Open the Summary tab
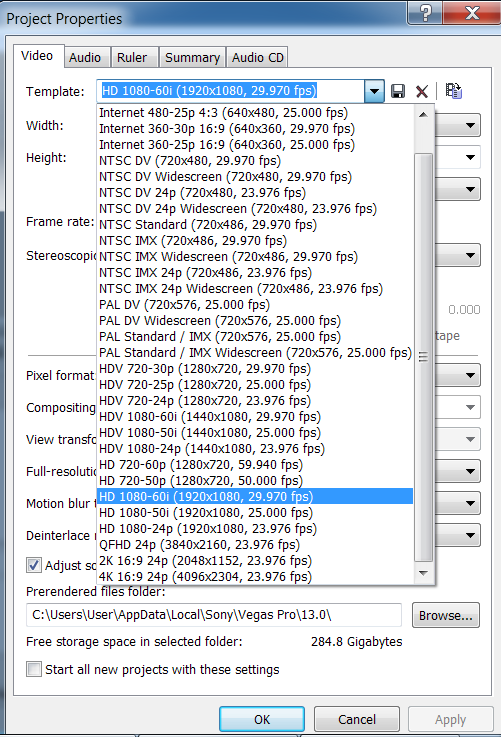501x737 pixels. point(192,57)
